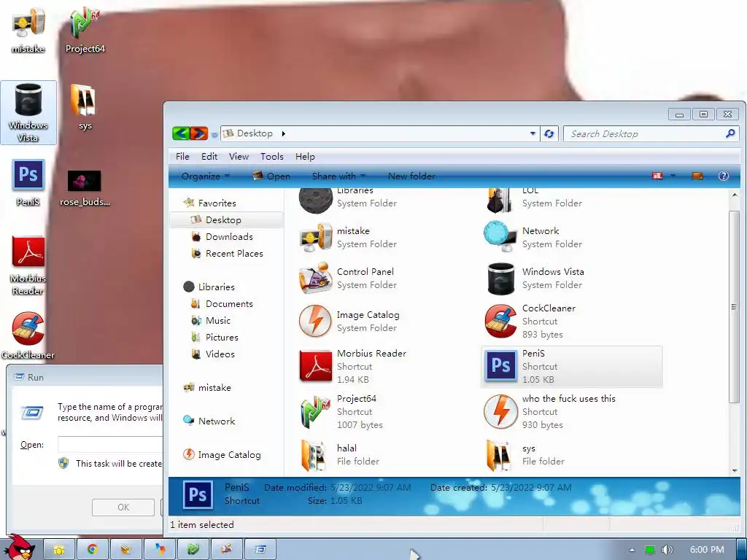The width and height of the screenshot is (747, 560).
Task: Select the Photoshop shortcut on the desktop
Action: tap(28, 183)
